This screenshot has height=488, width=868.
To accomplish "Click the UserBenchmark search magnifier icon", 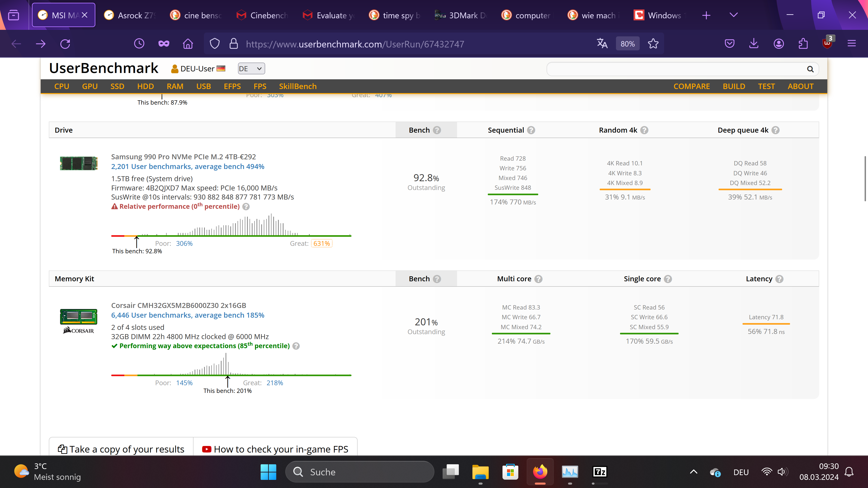I will pos(810,69).
